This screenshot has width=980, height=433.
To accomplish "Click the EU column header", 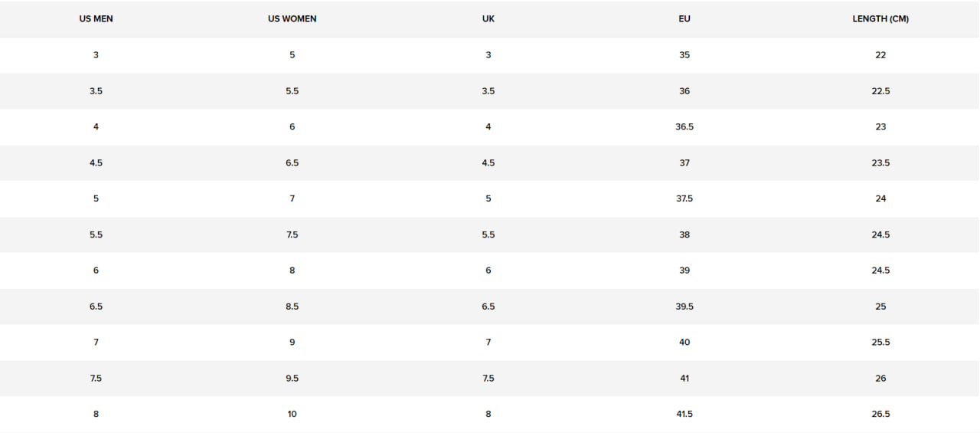I will click(684, 19).
